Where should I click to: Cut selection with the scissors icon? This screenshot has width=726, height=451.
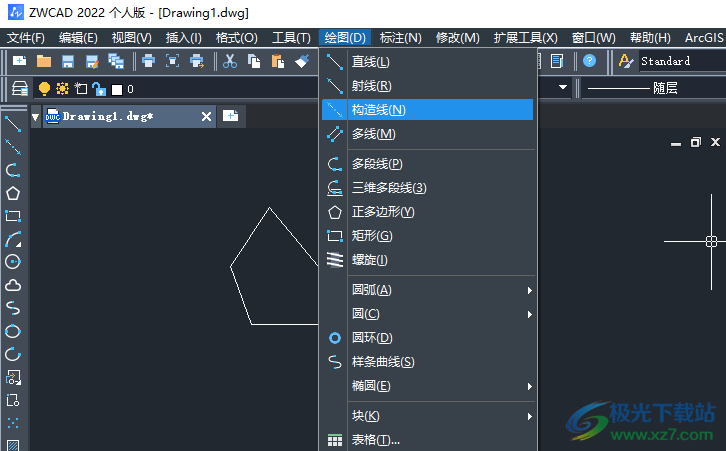(x=230, y=61)
